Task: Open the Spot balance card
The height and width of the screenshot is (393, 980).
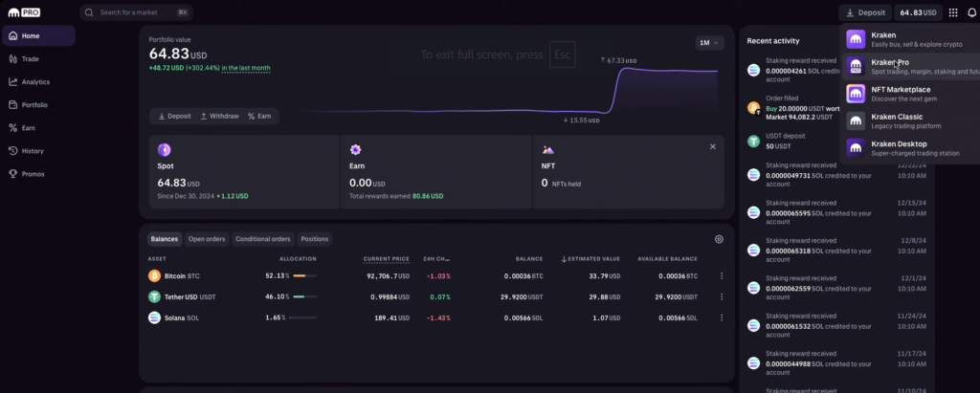Action: click(x=244, y=172)
